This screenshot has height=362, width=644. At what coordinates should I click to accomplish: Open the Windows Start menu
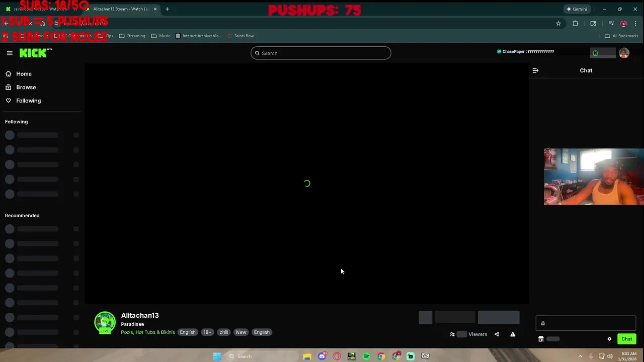(x=217, y=356)
